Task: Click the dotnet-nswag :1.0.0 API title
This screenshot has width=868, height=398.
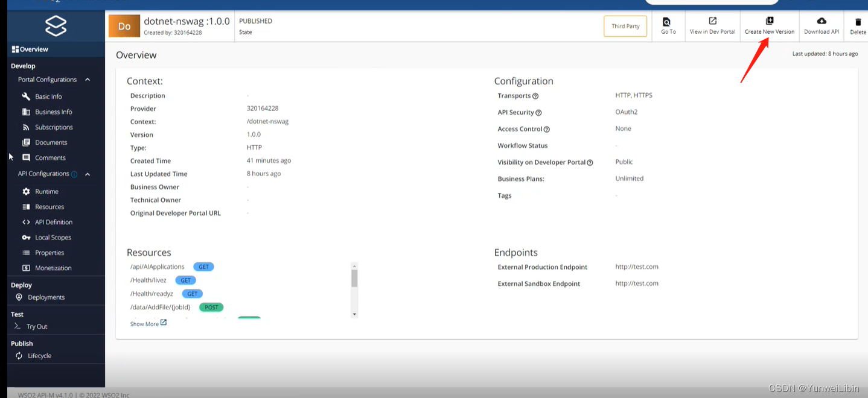Action: [187, 21]
